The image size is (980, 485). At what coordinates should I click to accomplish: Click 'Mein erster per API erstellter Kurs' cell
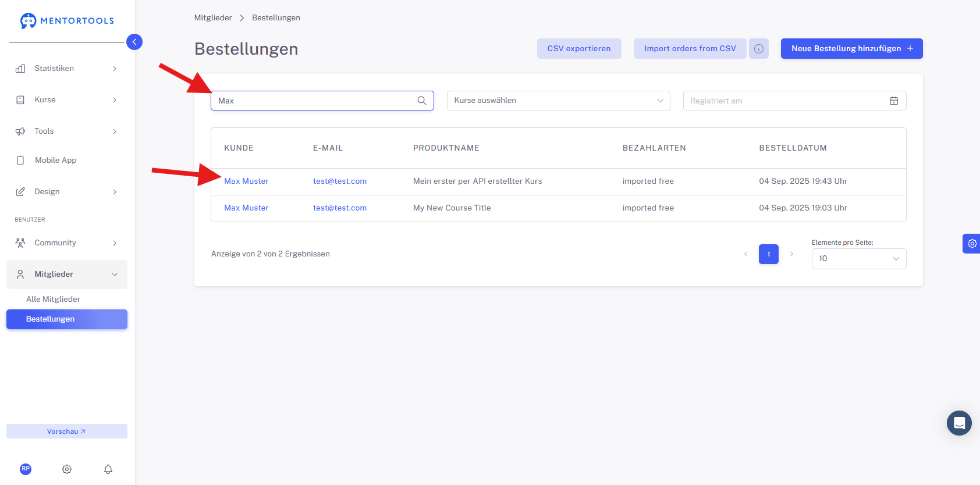(x=478, y=181)
